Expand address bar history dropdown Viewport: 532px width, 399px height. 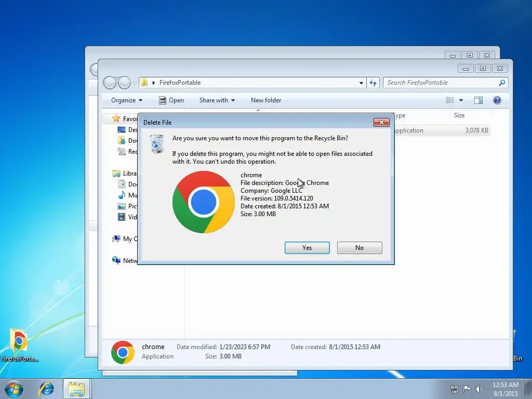(362, 83)
